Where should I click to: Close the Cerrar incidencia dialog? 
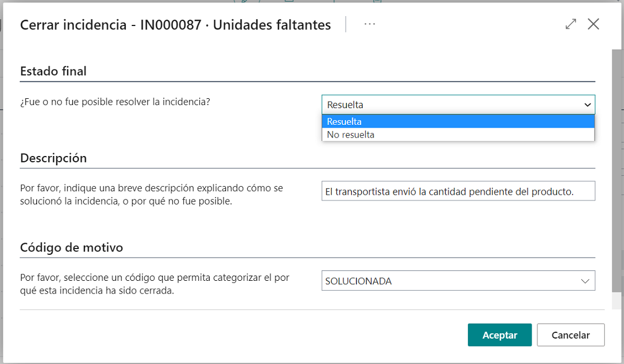pyautogui.click(x=593, y=24)
